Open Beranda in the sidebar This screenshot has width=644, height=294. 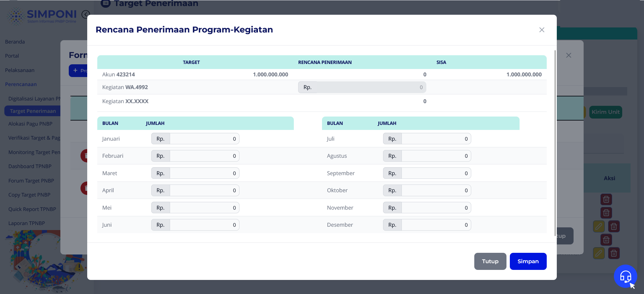click(15, 42)
